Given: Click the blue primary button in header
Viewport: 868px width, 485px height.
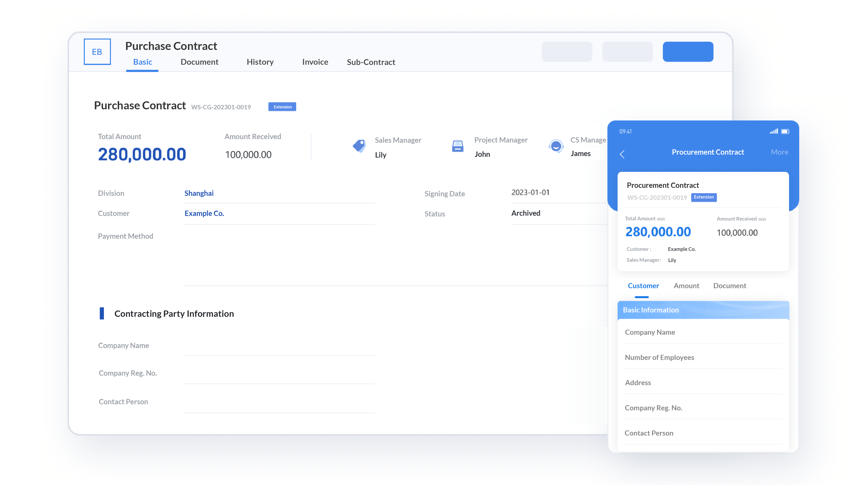Looking at the screenshot, I should [x=688, y=52].
